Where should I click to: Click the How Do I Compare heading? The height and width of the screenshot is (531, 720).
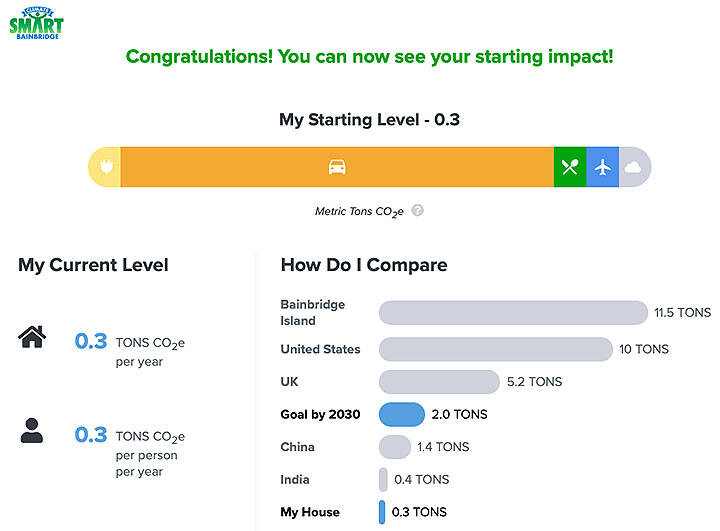click(x=363, y=265)
